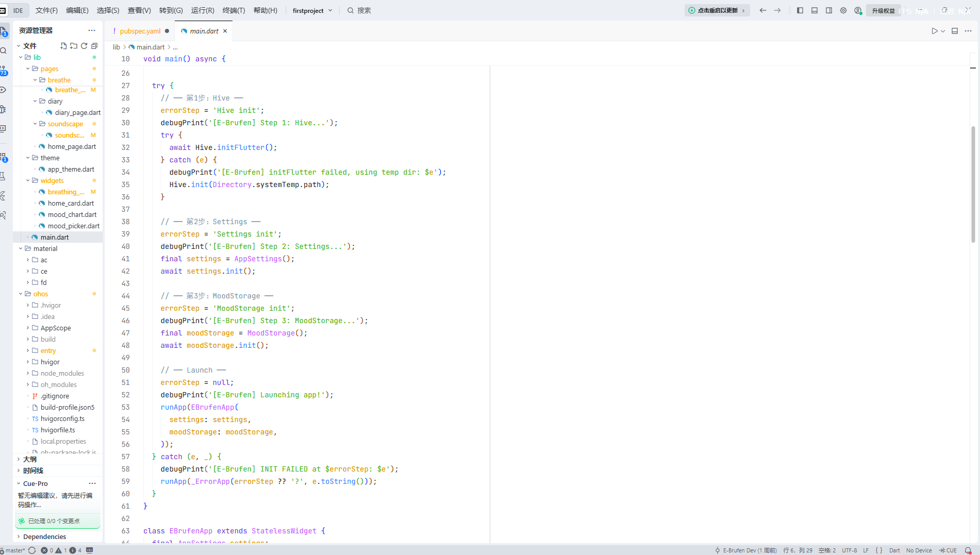Open settings gear in title bar
Viewport: 980px width, 555px height.
843,10
